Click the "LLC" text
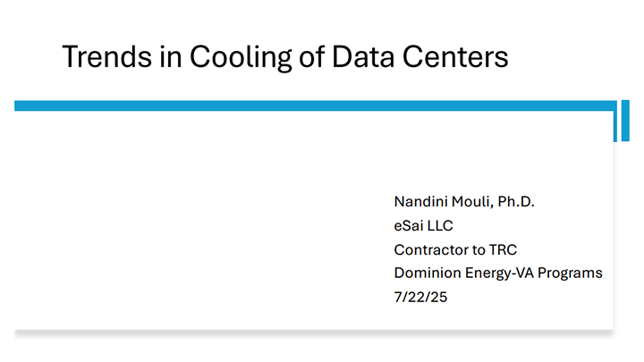644x362 pixels. pos(440,226)
